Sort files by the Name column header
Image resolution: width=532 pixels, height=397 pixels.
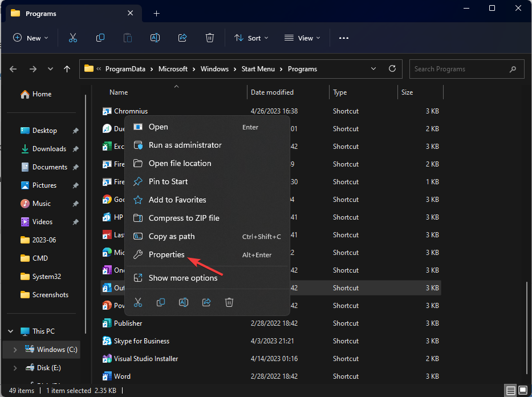tap(118, 92)
